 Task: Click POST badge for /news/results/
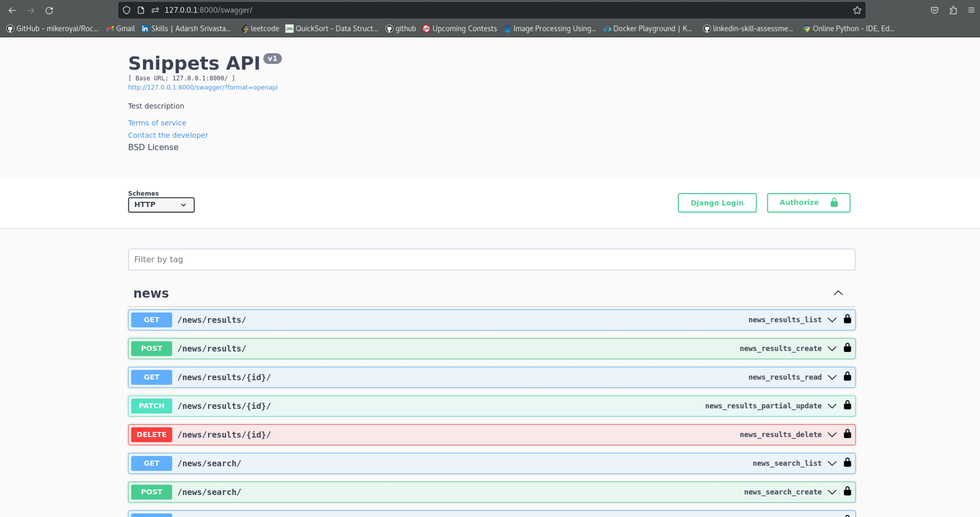[x=152, y=348]
